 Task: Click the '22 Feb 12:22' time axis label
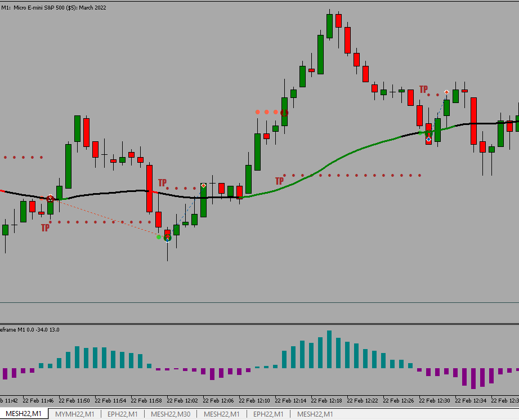[x=363, y=400]
